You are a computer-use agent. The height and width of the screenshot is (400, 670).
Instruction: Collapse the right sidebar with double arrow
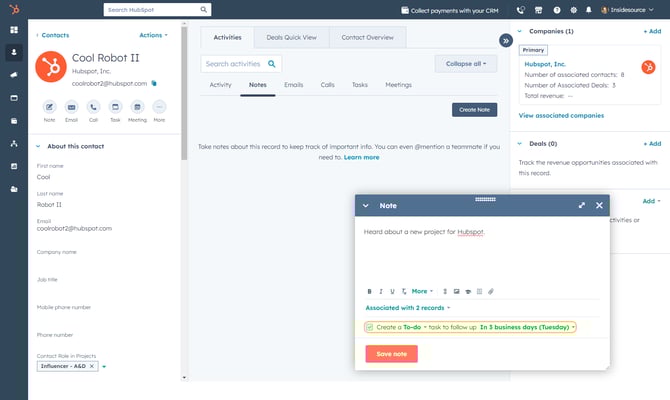click(506, 41)
